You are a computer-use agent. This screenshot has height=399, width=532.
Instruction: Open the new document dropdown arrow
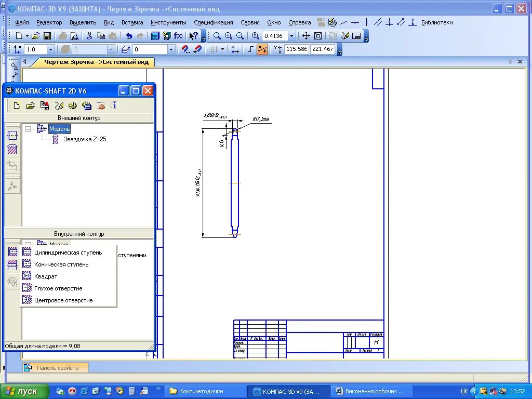pos(27,36)
